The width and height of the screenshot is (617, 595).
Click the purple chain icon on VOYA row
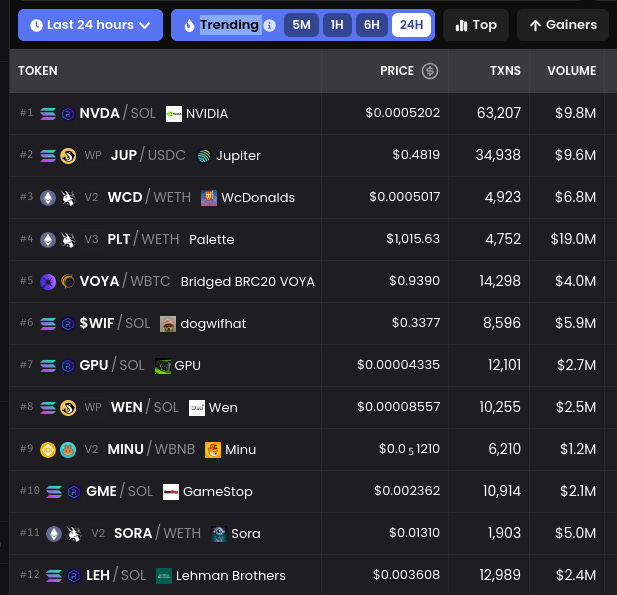coord(48,282)
